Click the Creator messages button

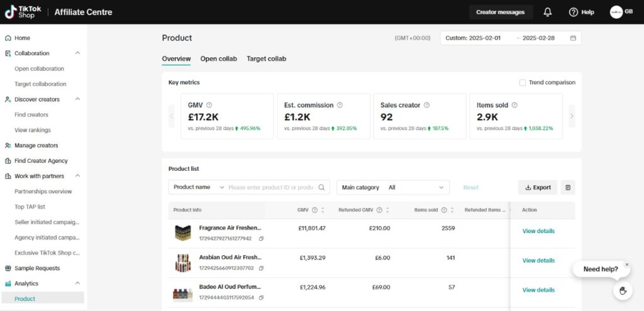coord(501,12)
